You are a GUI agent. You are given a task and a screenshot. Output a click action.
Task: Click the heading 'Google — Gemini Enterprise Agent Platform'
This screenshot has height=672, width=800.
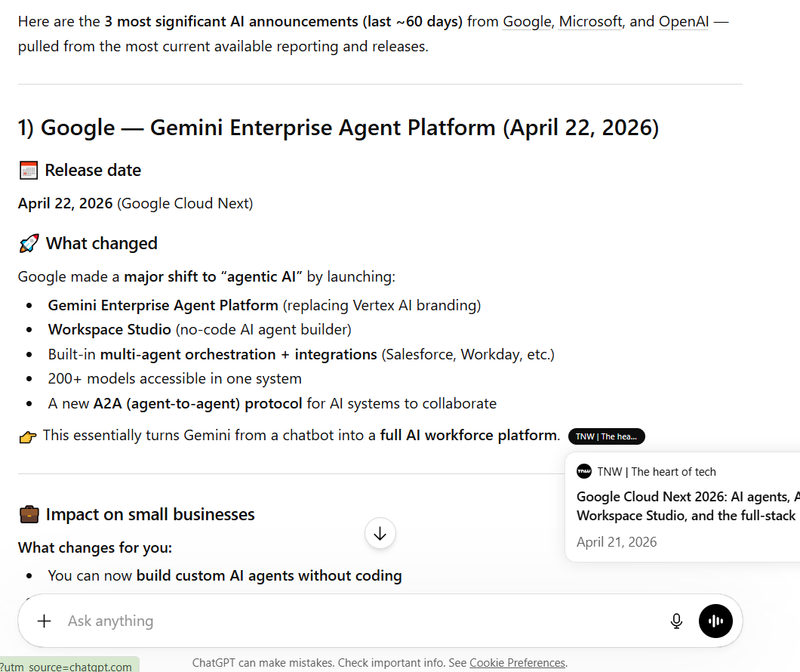(338, 128)
